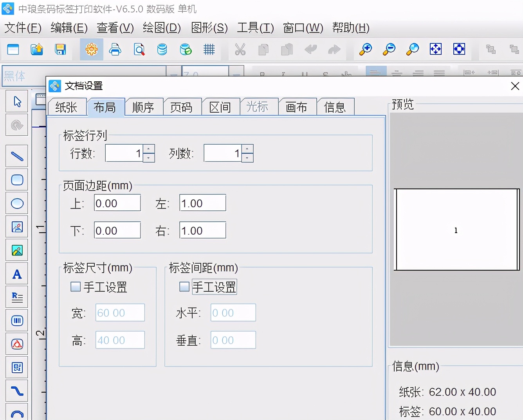Image resolution: width=523 pixels, height=420 pixels.
Task: Select the diagonal line drawing tool
Action: coord(17,156)
